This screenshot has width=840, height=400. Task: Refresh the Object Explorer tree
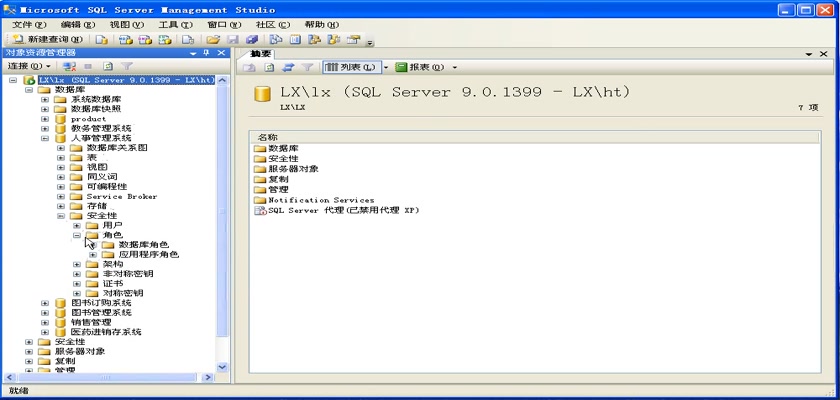click(x=108, y=66)
